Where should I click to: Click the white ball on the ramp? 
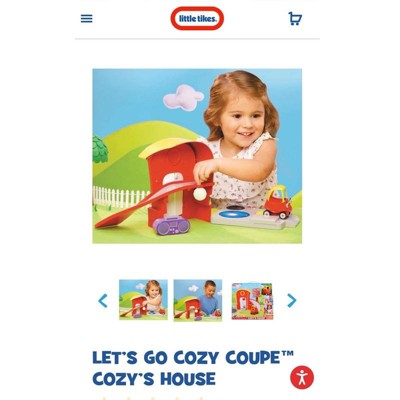click(200, 194)
